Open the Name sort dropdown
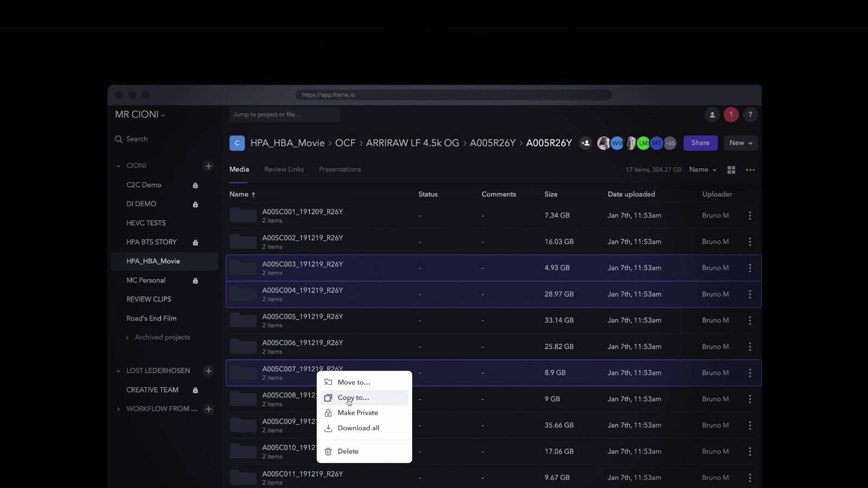This screenshot has height=488, width=868. coord(703,170)
